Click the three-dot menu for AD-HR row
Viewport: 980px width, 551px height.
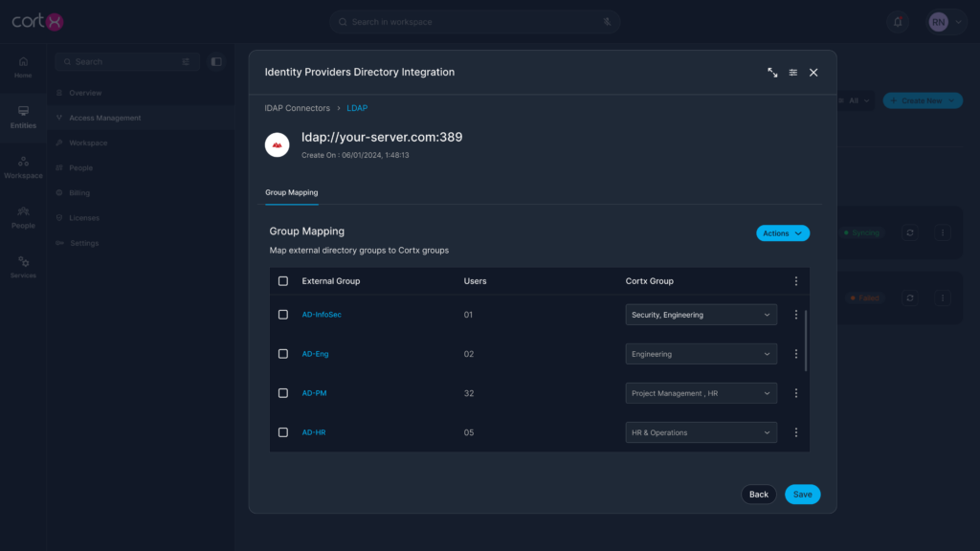pyautogui.click(x=796, y=432)
